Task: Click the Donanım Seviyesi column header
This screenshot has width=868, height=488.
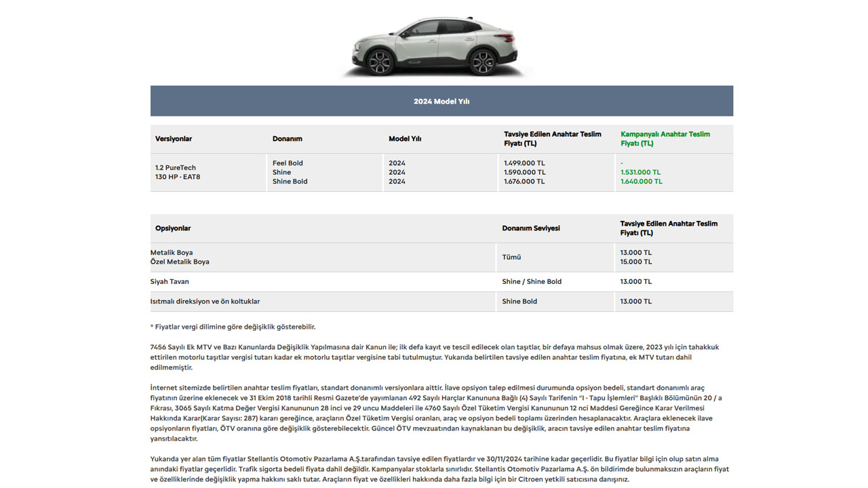Action: [x=531, y=228]
